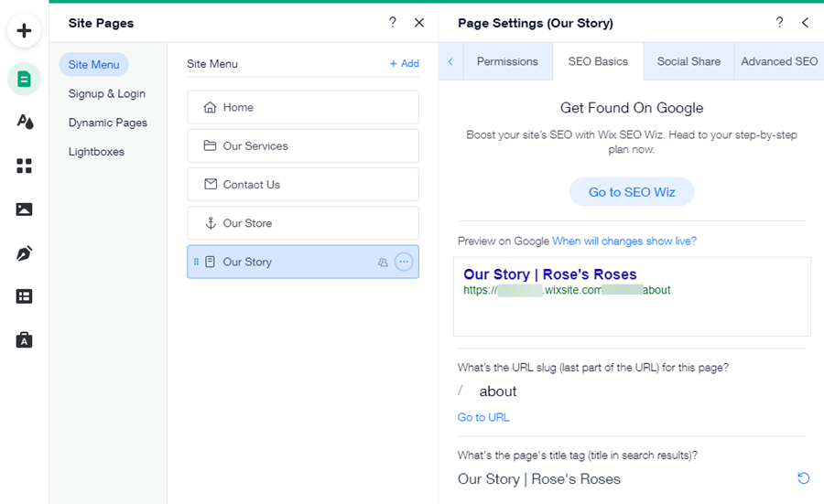This screenshot has height=504, width=824.
Task: Open the Blog pen icon
Action: point(25,253)
